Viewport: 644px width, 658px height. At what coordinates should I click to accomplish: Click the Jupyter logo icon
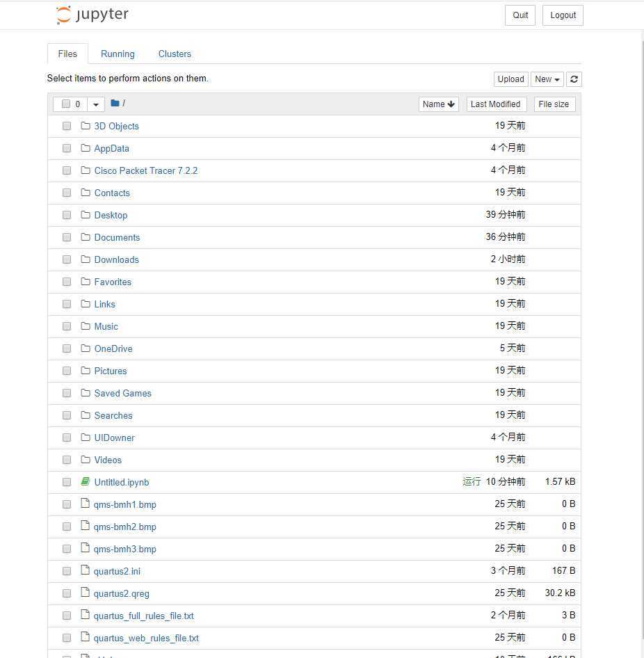tap(64, 15)
